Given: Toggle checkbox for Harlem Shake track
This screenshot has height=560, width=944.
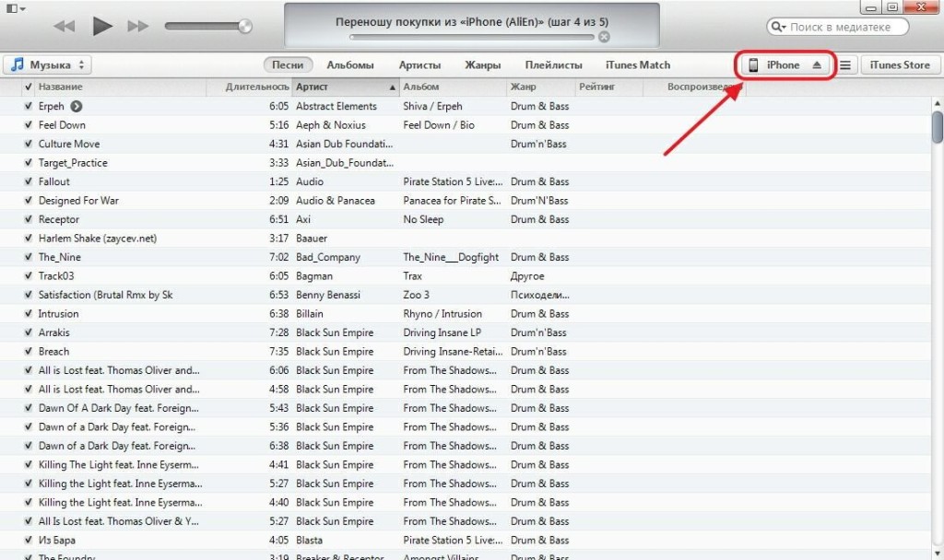Looking at the screenshot, I should click(x=29, y=239).
